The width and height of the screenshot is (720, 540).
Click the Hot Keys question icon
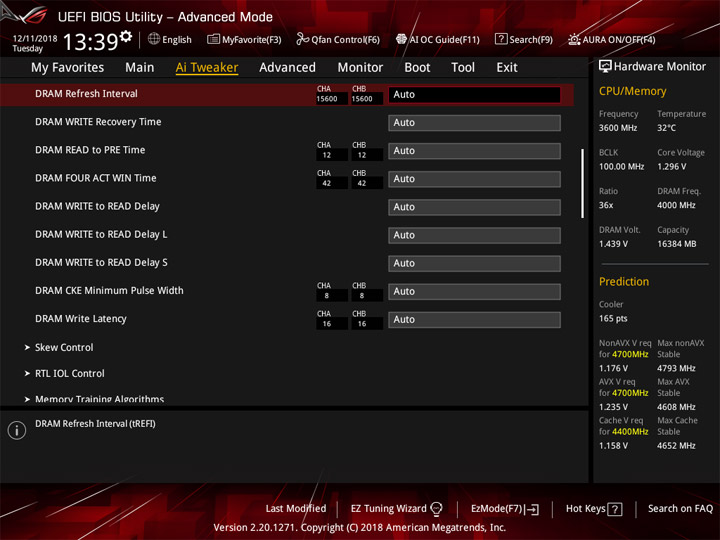(614, 509)
